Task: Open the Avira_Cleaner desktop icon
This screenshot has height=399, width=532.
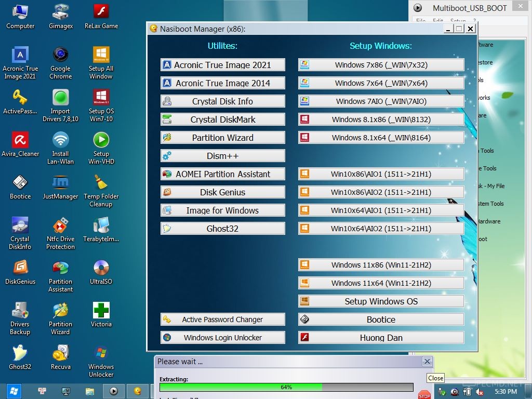Action: click(20, 144)
